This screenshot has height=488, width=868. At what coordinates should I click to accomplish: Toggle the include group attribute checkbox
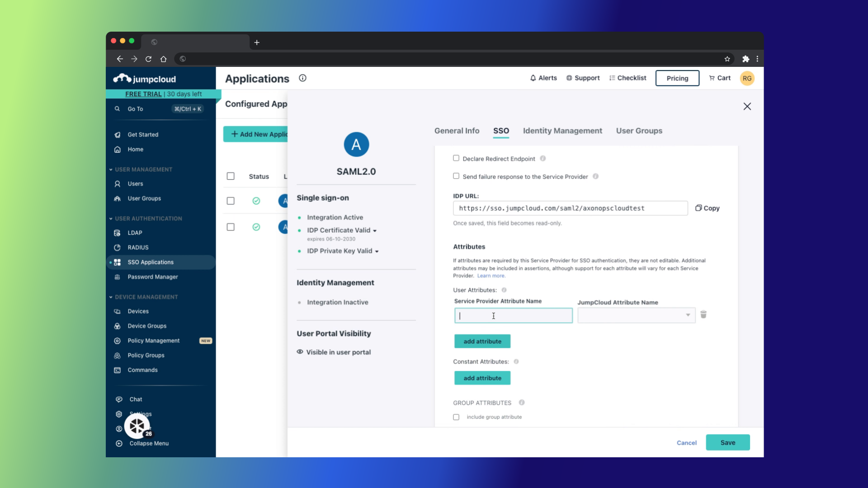(x=456, y=417)
